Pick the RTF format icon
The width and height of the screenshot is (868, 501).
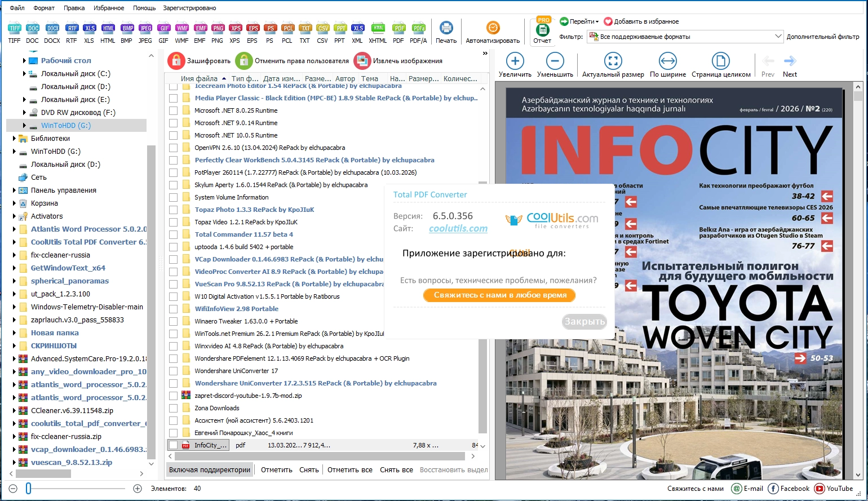coord(72,33)
